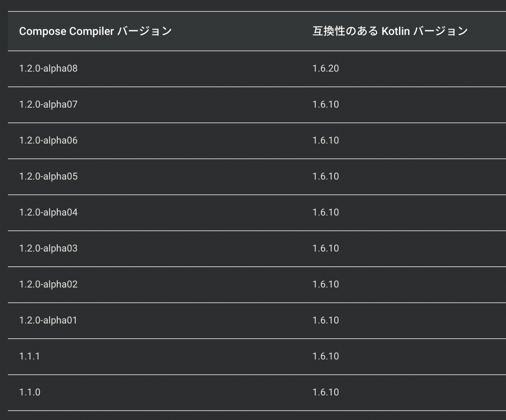Click Kotlin 1.6.10 beside 1.2.0-alpha04

(326, 212)
